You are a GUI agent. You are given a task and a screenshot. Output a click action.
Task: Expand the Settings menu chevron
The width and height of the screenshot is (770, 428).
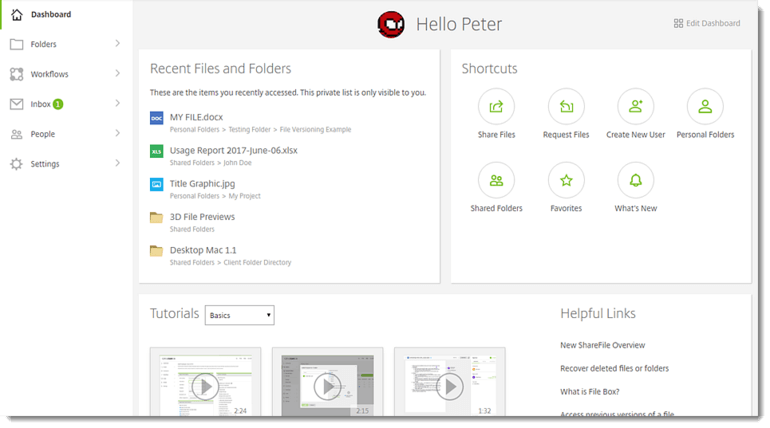click(117, 163)
